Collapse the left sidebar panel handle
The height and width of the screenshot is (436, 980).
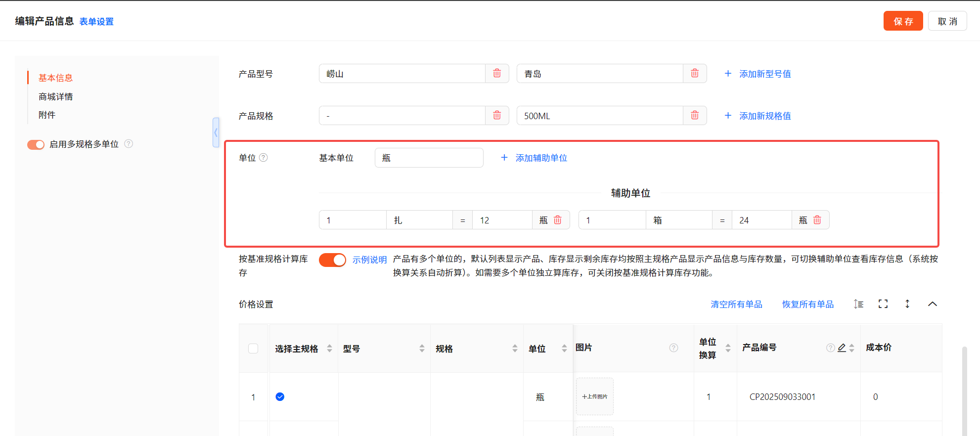(x=216, y=132)
